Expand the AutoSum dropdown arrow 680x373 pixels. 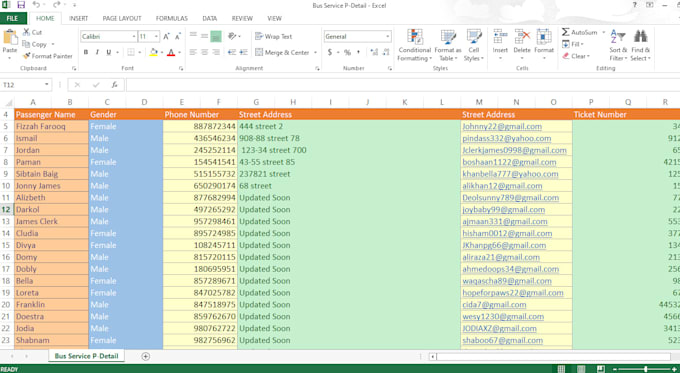click(603, 33)
